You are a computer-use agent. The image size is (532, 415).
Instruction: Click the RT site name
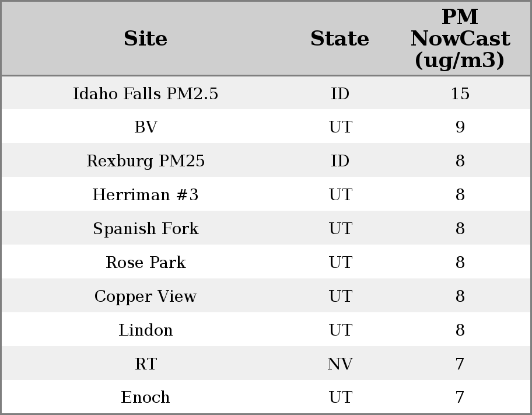[x=145, y=364]
